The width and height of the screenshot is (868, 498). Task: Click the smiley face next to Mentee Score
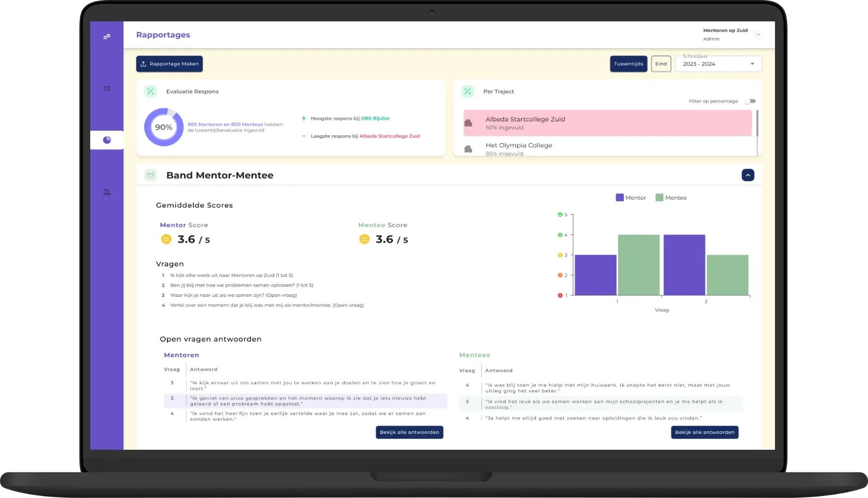pyautogui.click(x=364, y=239)
